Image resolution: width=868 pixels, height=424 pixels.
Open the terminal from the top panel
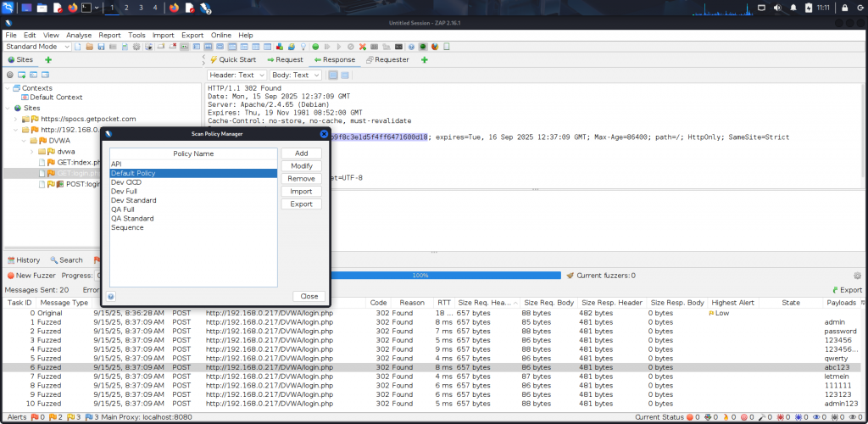86,8
